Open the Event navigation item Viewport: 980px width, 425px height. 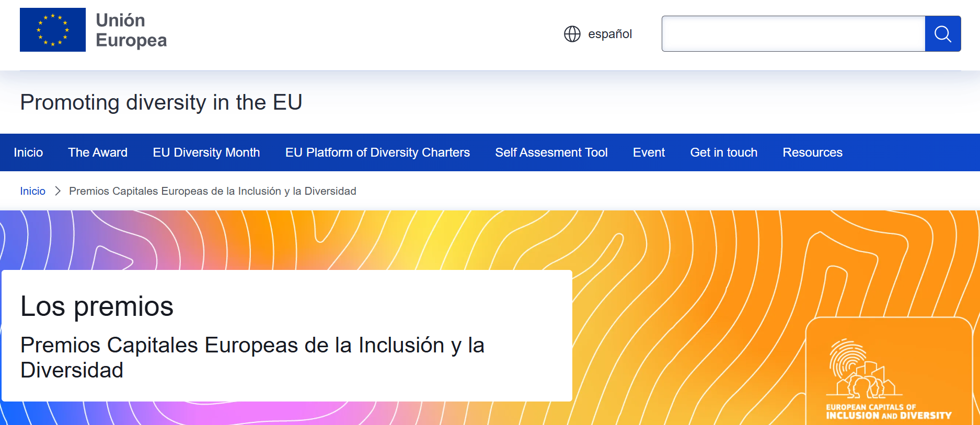pos(649,152)
